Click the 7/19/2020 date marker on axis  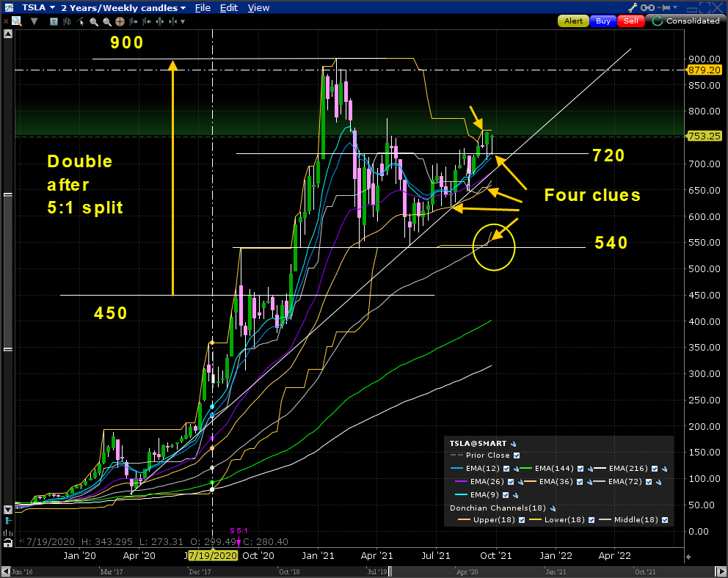[213, 555]
